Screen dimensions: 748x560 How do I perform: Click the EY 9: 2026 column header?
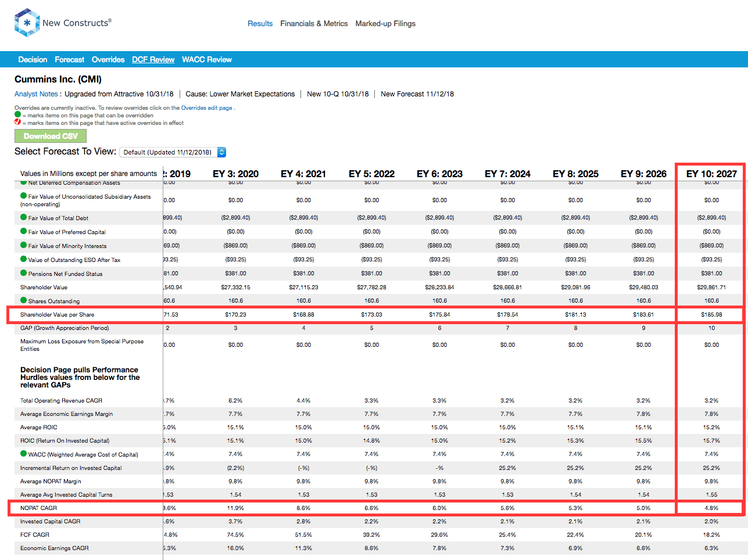click(643, 174)
